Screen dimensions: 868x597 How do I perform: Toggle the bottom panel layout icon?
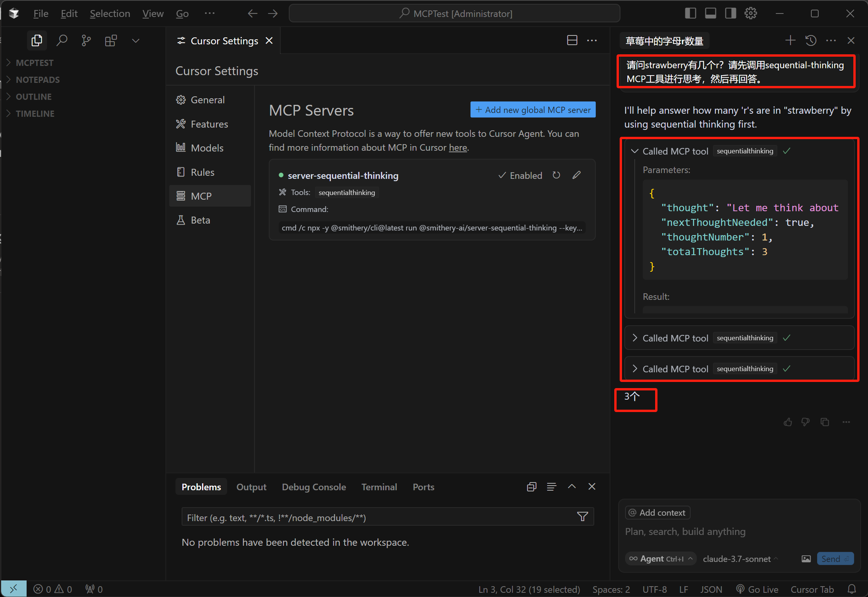pyautogui.click(x=710, y=13)
